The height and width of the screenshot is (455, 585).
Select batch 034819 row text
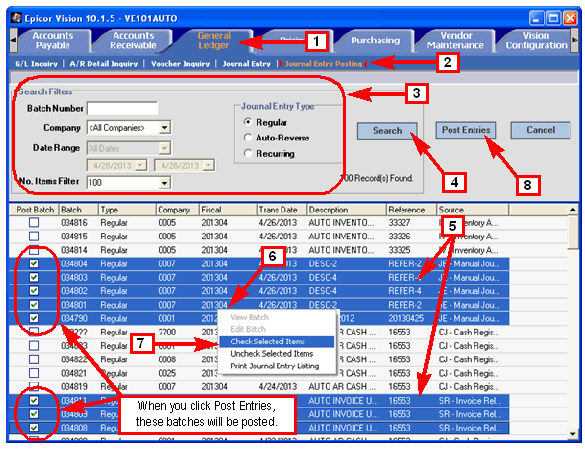[74, 387]
